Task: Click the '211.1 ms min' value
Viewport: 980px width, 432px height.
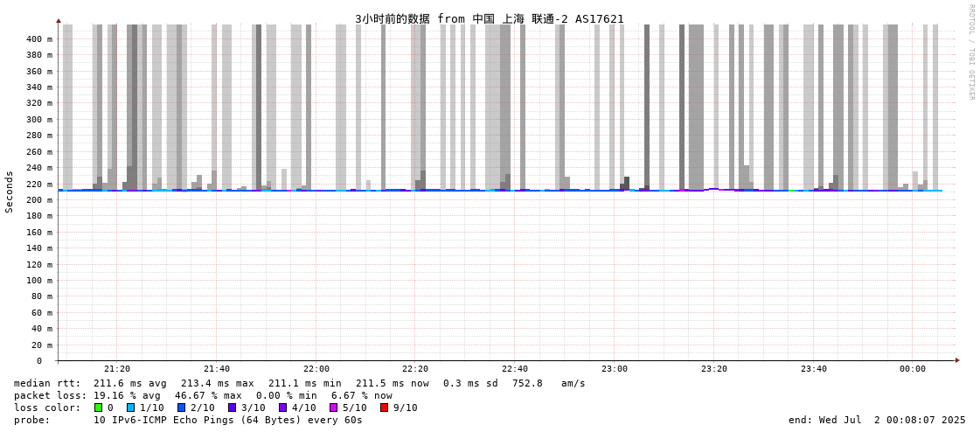Action: coord(305,383)
